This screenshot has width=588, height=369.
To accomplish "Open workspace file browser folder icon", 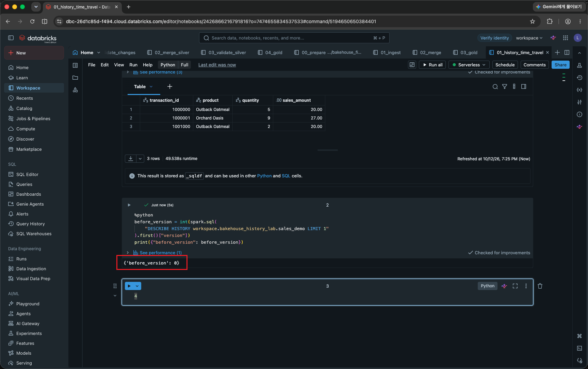I will point(75,78).
